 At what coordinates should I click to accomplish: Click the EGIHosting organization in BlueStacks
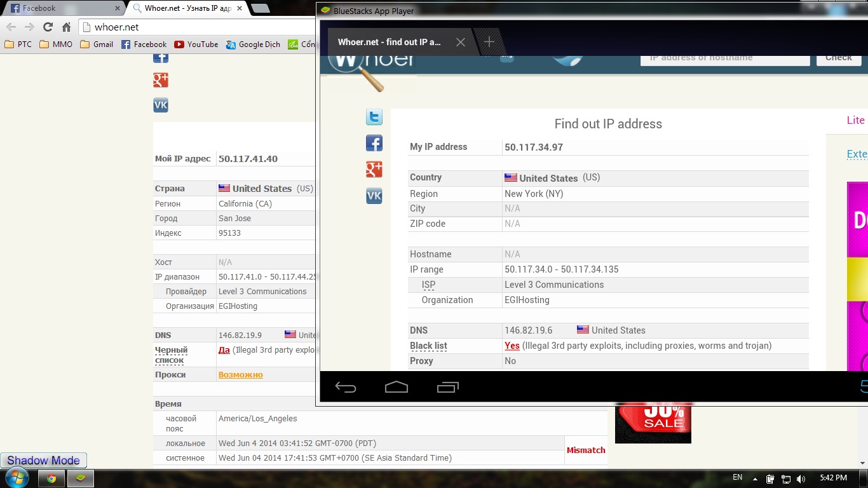click(527, 300)
